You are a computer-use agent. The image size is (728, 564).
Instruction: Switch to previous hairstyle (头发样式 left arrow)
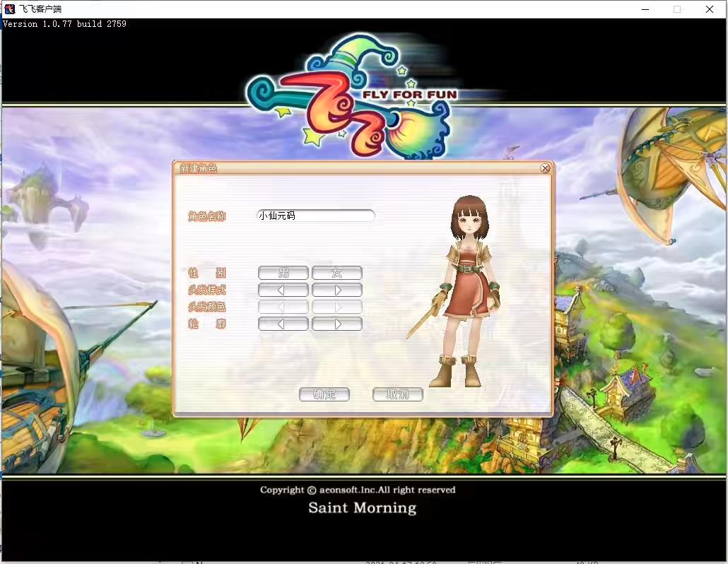coord(283,290)
